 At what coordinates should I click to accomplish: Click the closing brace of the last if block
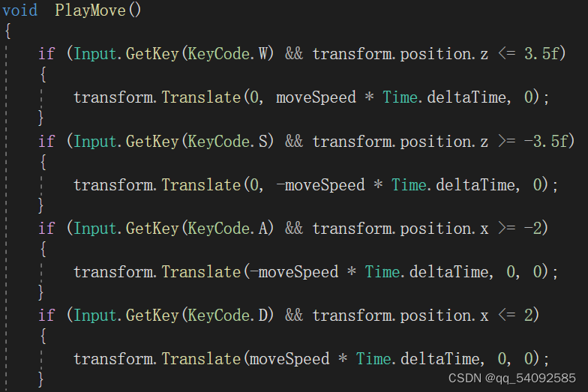[x=40, y=379]
